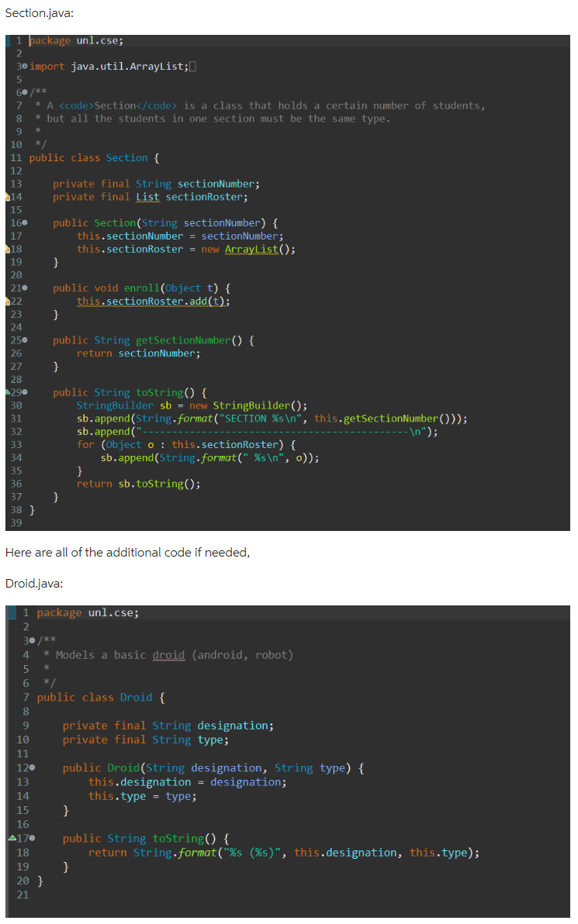Click the 'return String.format("%s (%s)"' line in Droid

284,853
